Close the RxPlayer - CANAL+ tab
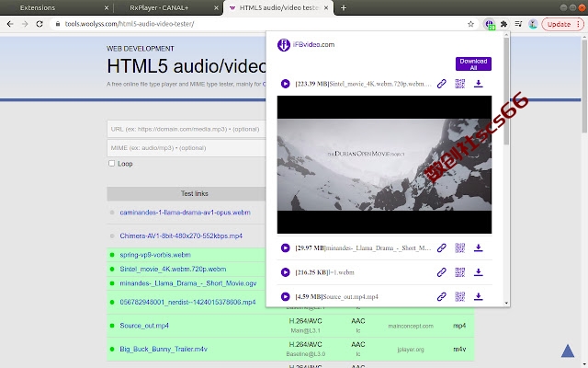588x368 pixels. 217,8
